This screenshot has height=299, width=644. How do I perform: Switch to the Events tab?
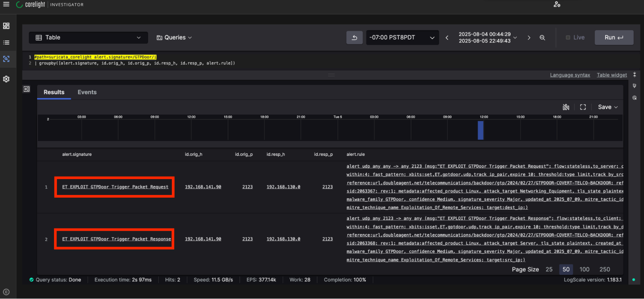coord(87,92)
